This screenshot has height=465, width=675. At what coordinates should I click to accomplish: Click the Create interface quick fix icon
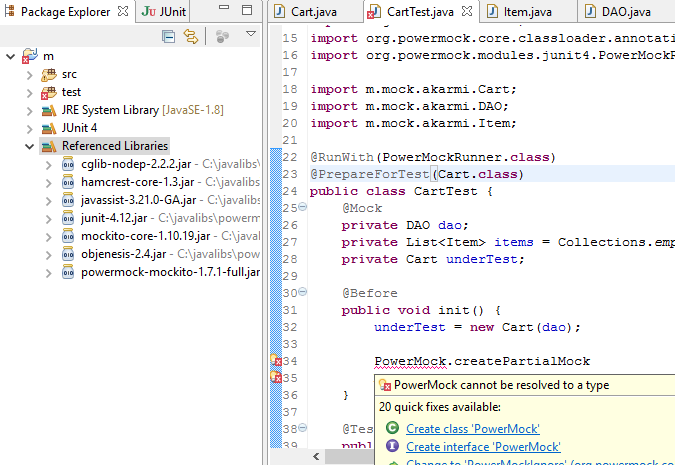click(x=392, y=446)
